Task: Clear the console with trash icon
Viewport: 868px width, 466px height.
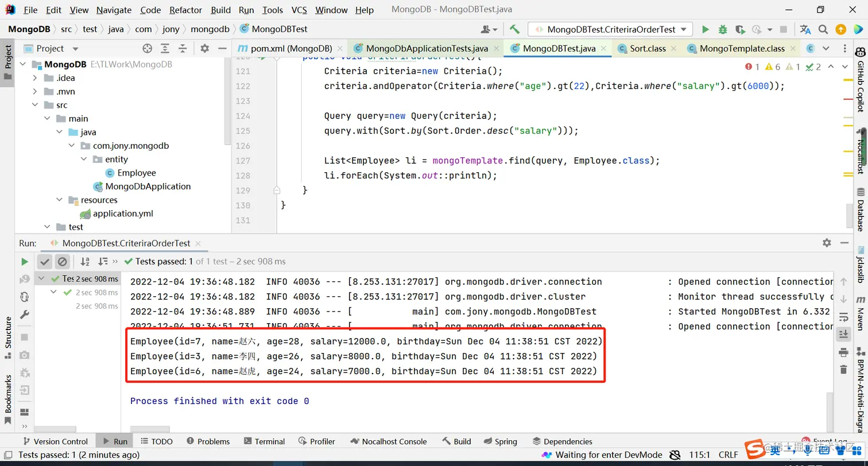Action: click(843, 370)
